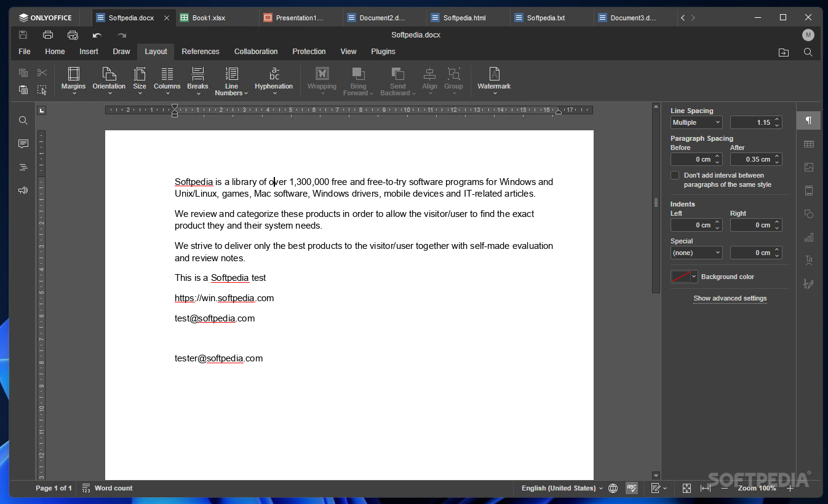The width and height of the screenshot is (828, 504).
Task: Toggle Don't add interval between paragraphs checkbox
Action: click(x=675, y=175)
